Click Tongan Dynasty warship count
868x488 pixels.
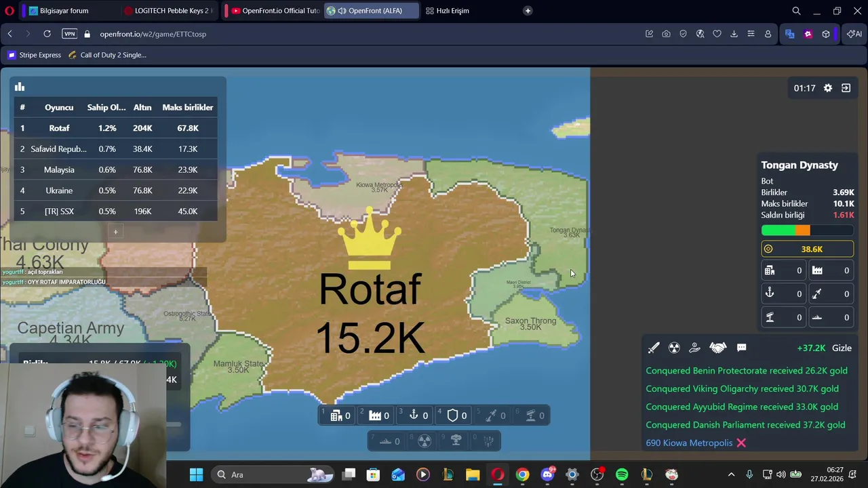831,317
